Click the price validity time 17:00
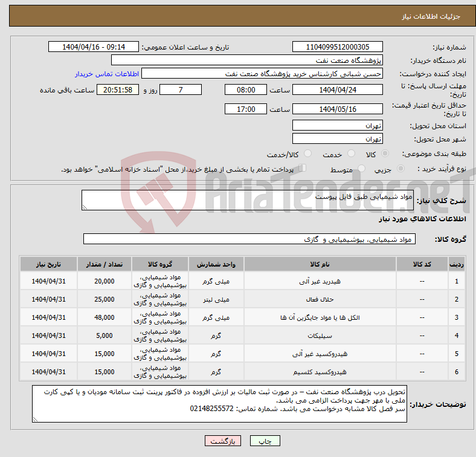Viewport: 476px width, 457px height. [246, 109]
